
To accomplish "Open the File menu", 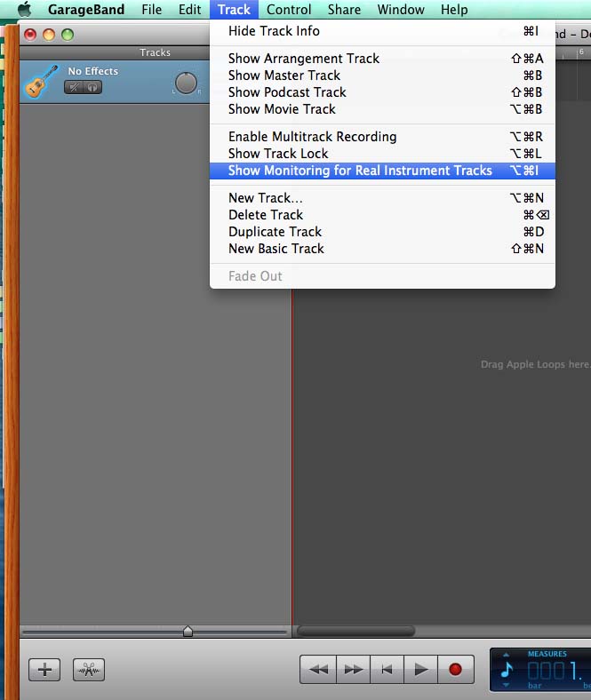I will 151,10.
